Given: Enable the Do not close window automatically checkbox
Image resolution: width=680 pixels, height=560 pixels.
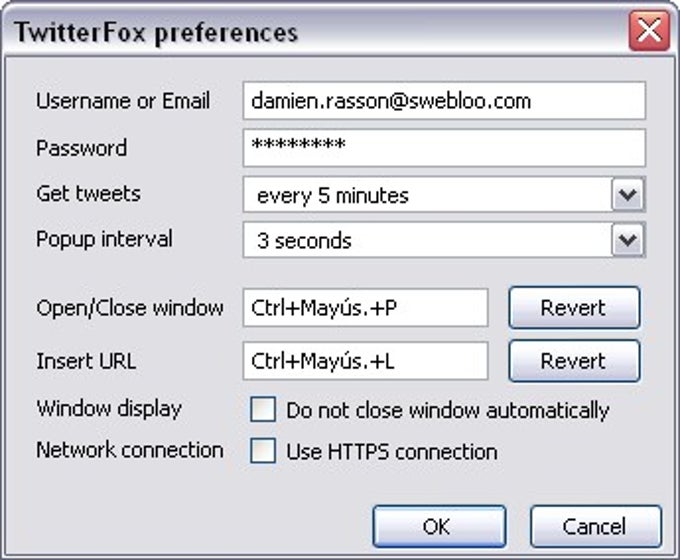Looking at the screenshot, I should click(263, 409).
